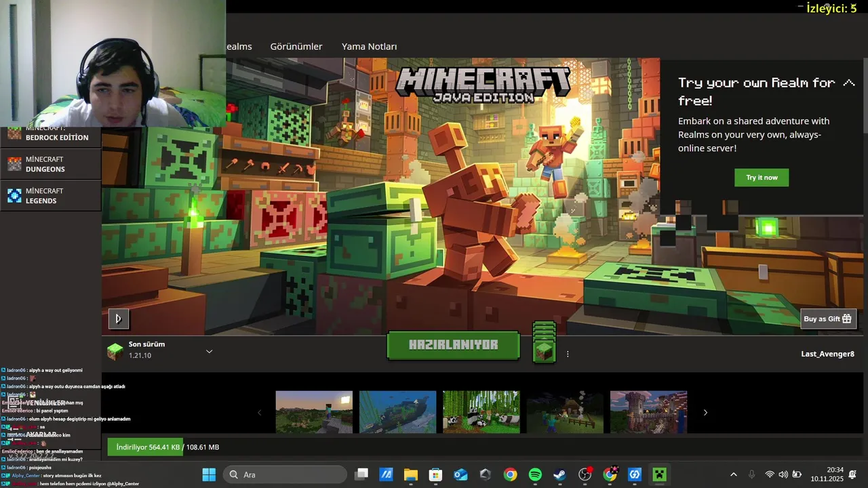868x488 pixels.
Task: Open the first plains landscape screenshot thumbnail
Action: coord(314,412)
